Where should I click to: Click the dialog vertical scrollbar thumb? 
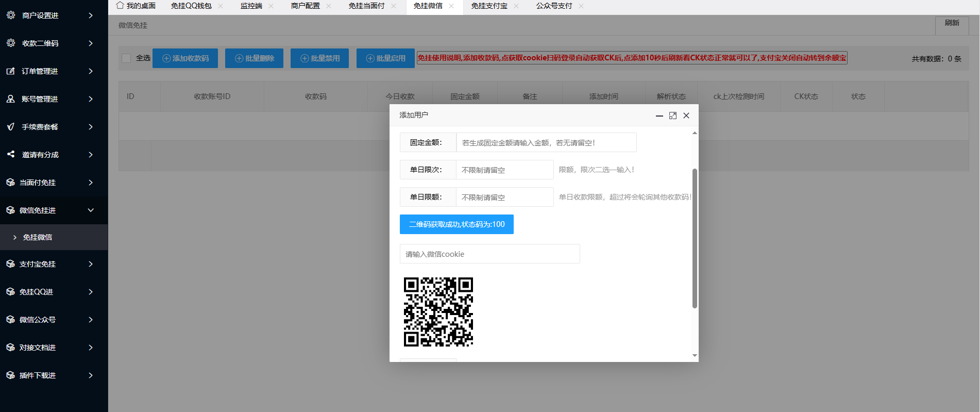[695, 238]
